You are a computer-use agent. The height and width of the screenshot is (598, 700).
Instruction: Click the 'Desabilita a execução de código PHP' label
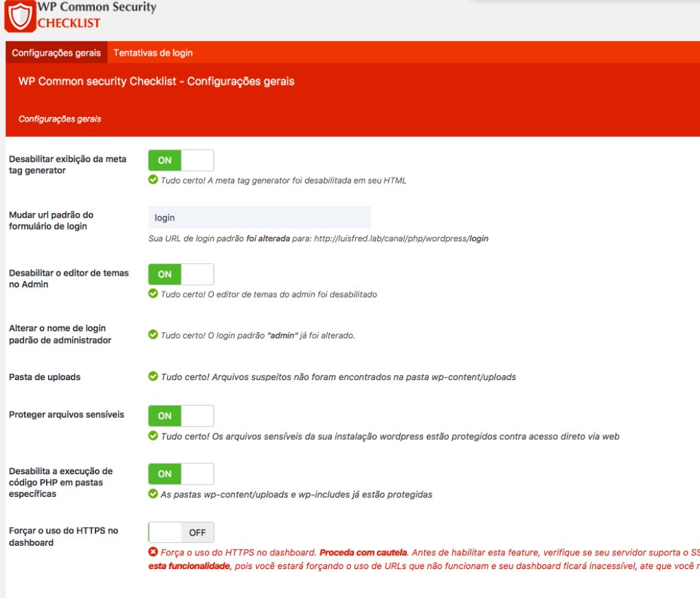tap(60, 483)
